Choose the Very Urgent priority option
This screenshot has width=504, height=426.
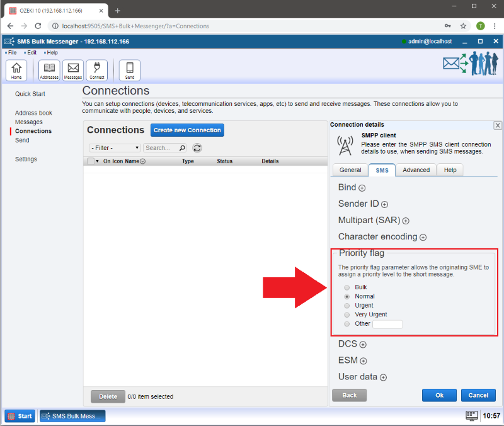[346, 314]
